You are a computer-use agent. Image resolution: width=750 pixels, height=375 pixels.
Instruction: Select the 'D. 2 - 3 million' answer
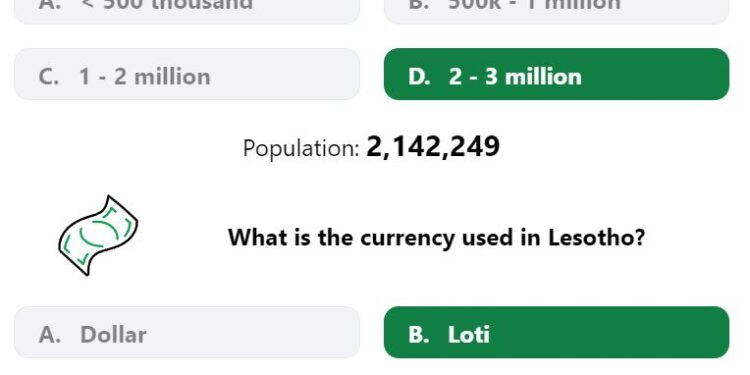tap(556, 74)
